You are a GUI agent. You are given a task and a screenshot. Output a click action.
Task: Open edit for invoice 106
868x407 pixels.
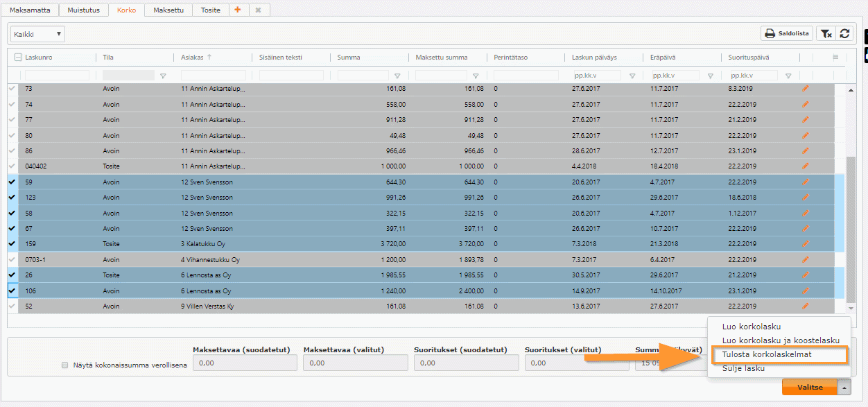(x=806, y=291)
